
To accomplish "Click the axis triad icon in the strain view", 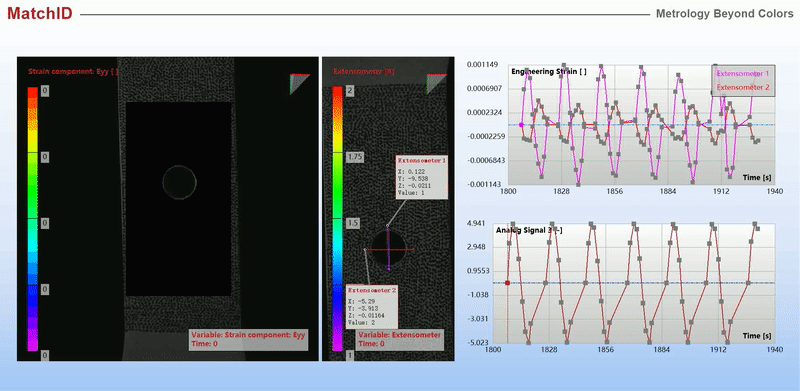I will [x=299, y=84].
